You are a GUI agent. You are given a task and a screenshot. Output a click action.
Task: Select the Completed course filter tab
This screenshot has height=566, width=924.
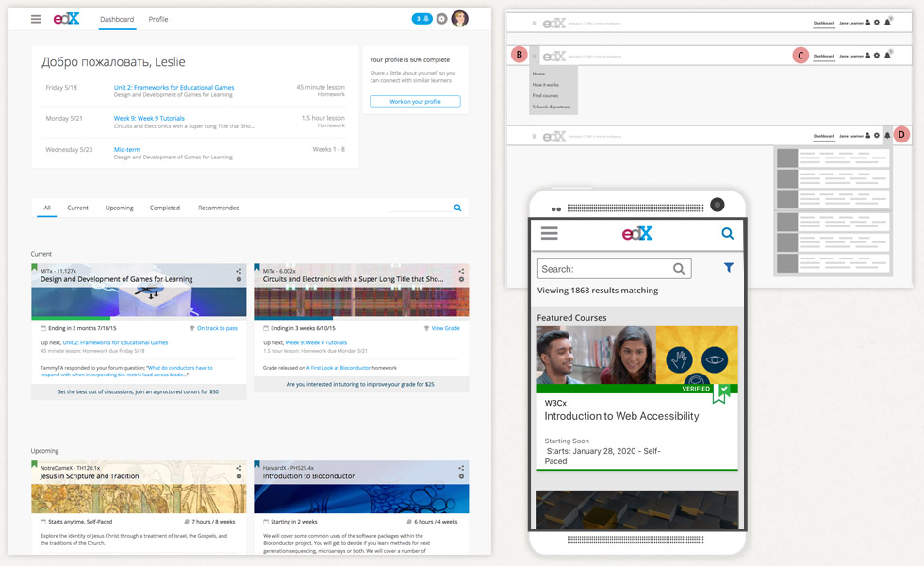164,208
